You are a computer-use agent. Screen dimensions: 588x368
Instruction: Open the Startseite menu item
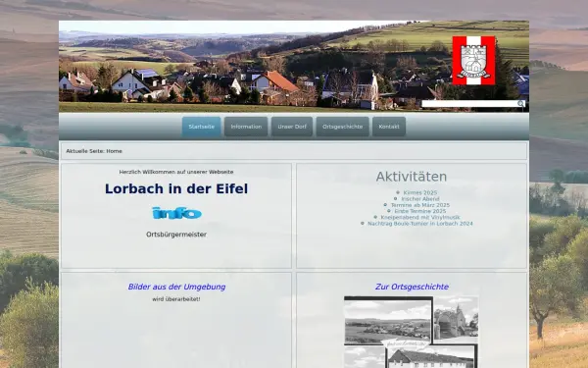(x=201, y=127)
